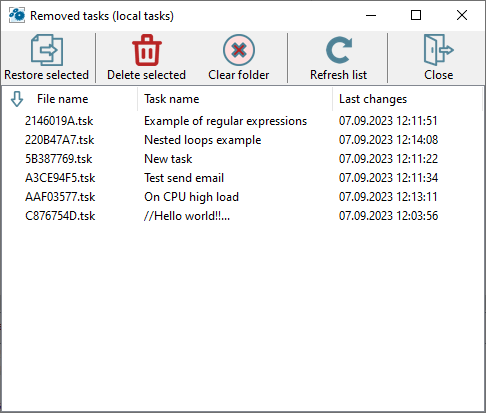Click the Close door icon in toolbar
This screenshot has height=413, width=486.
(x=438, y=50)
